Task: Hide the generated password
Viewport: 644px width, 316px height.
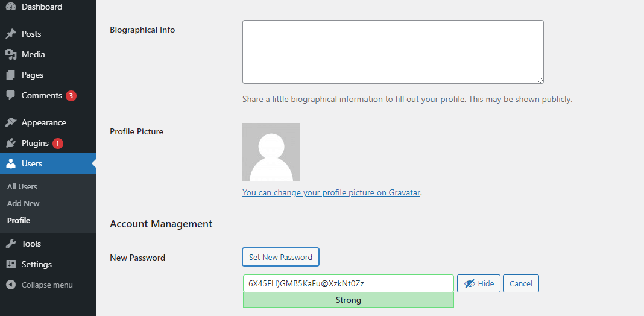Action: (x=479, y=283)
